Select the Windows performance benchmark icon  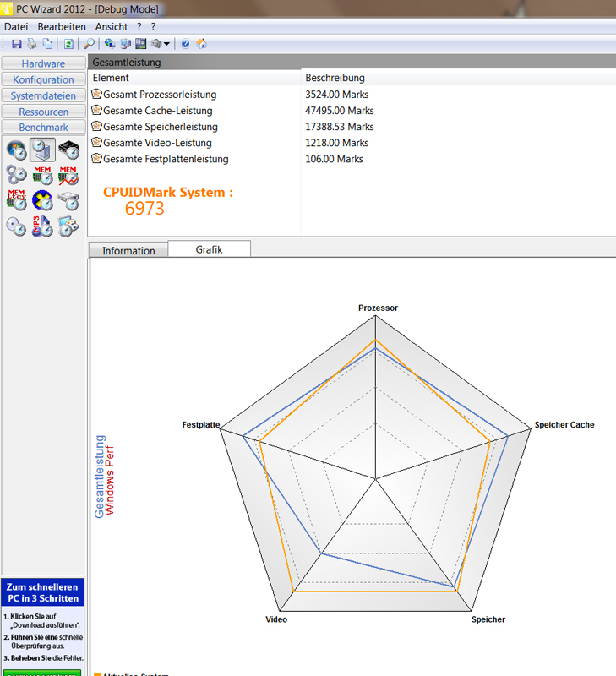[x=16, y=150]
